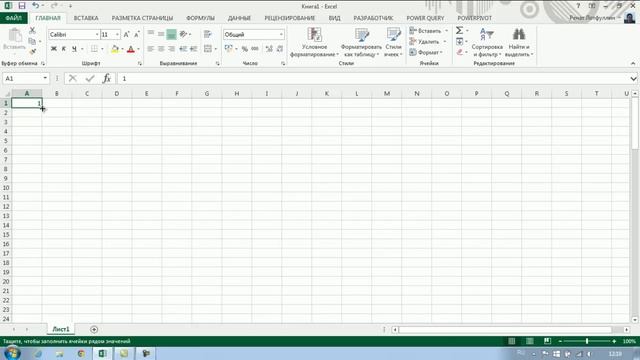Click the Cut scissors icon
This screenshot has height=360, width=640.
(x=32, y=31)
